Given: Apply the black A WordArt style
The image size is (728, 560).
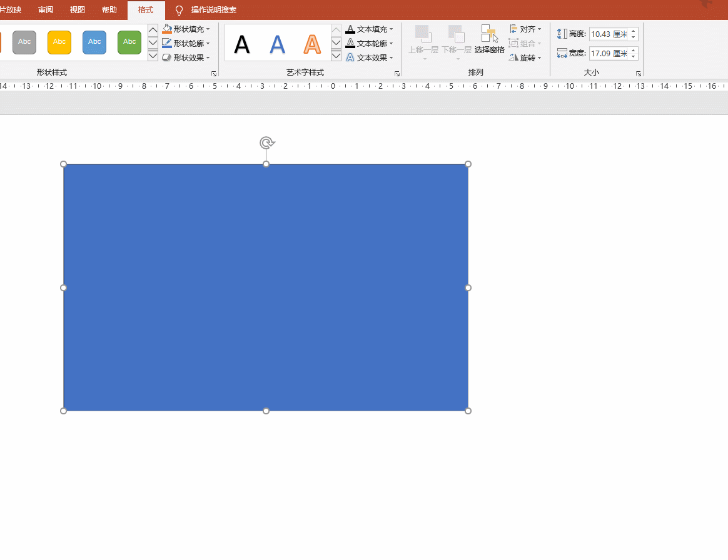Looking at the screenshot, I should click(x=241, y=44).
